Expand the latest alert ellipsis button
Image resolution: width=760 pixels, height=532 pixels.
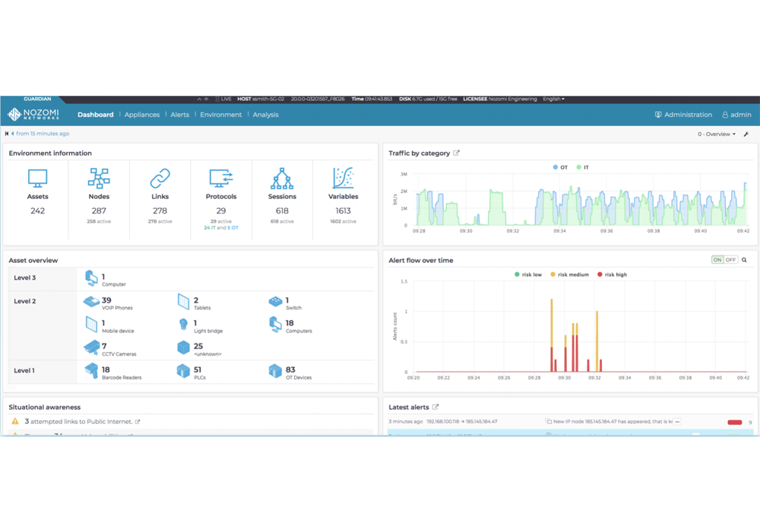click(x=677, y=422)
